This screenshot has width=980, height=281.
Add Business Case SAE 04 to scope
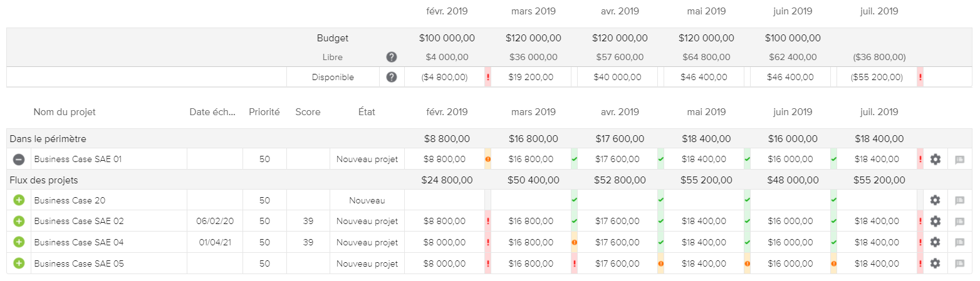click(x=19, y=242)
